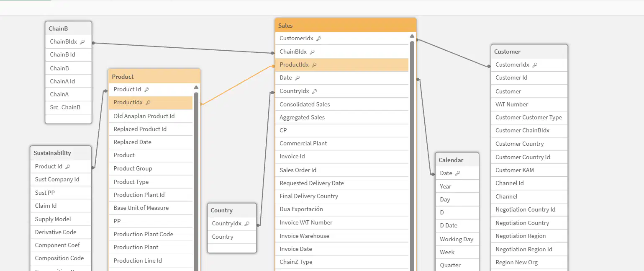
Task: Click the Product Group field
Action: tap(151, 168)
